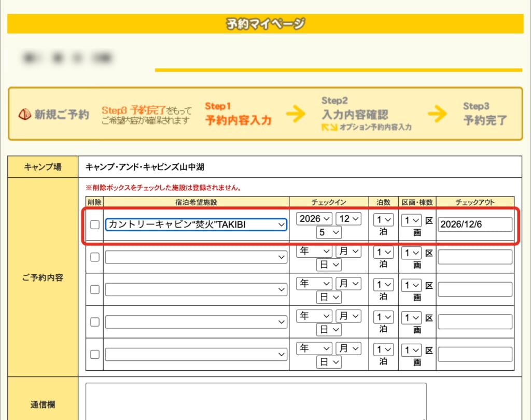Click the ご予約内容 row label

[43, 278]
